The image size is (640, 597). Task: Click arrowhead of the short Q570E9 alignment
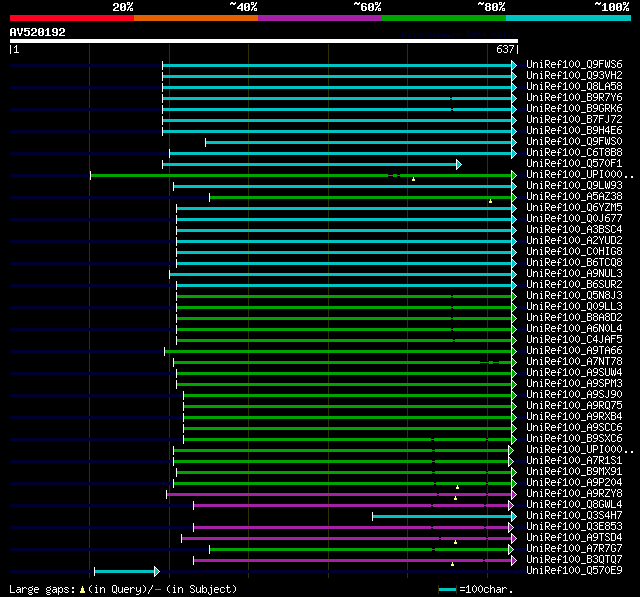(156, 571)
